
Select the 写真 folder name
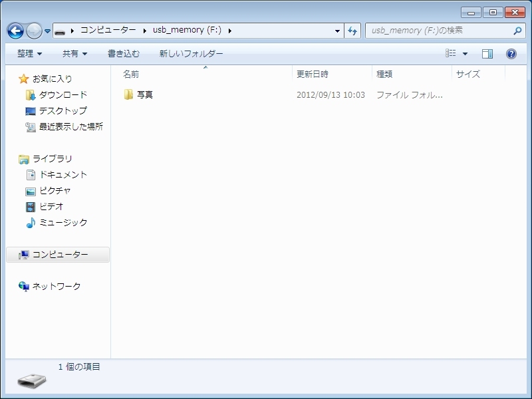[145, 94]
